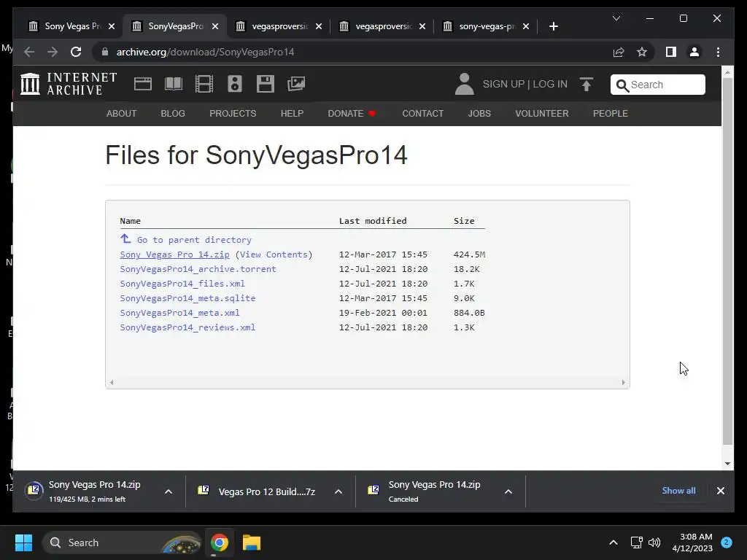
Task: Bookmark this page with star icon
Action: point(642,52)
